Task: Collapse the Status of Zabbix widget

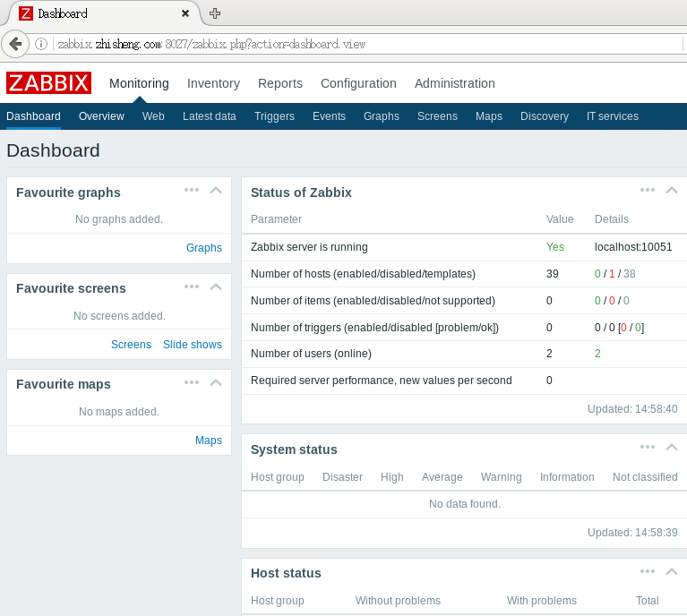Action: coord(672,190)
